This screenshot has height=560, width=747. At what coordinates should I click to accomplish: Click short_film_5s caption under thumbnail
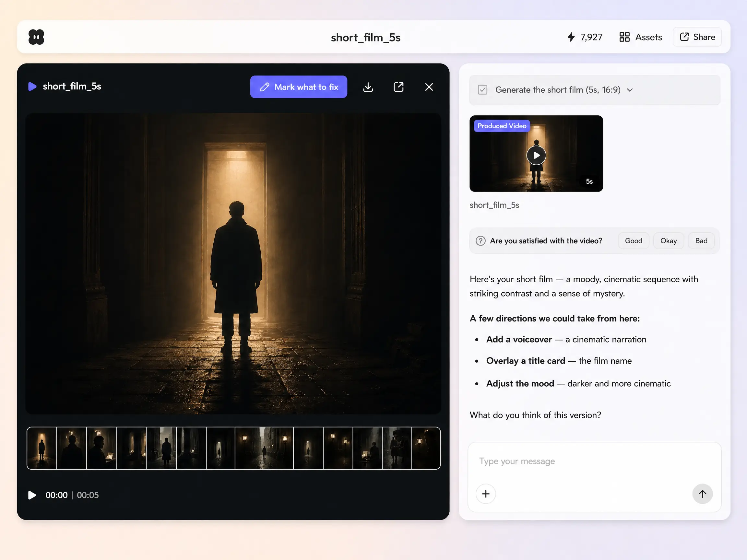tap(494, 205)
